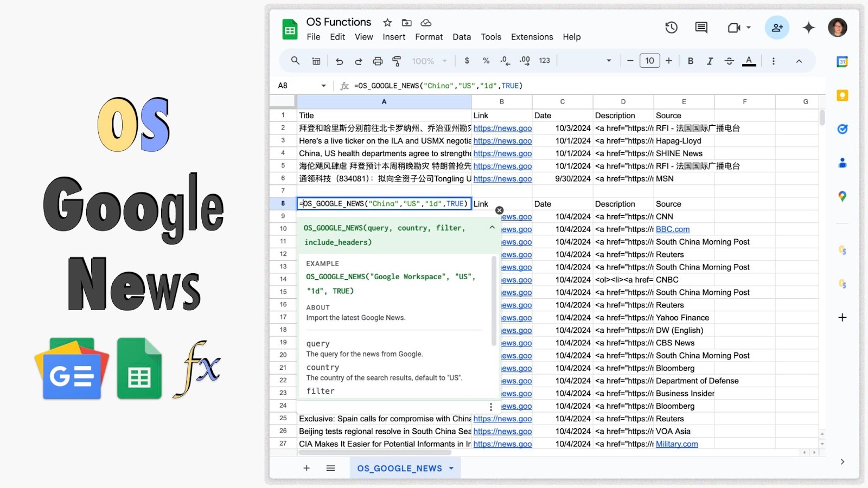Open the Insert menu
The height and width of the screenshot is (488, 868).
pos(394,37)
